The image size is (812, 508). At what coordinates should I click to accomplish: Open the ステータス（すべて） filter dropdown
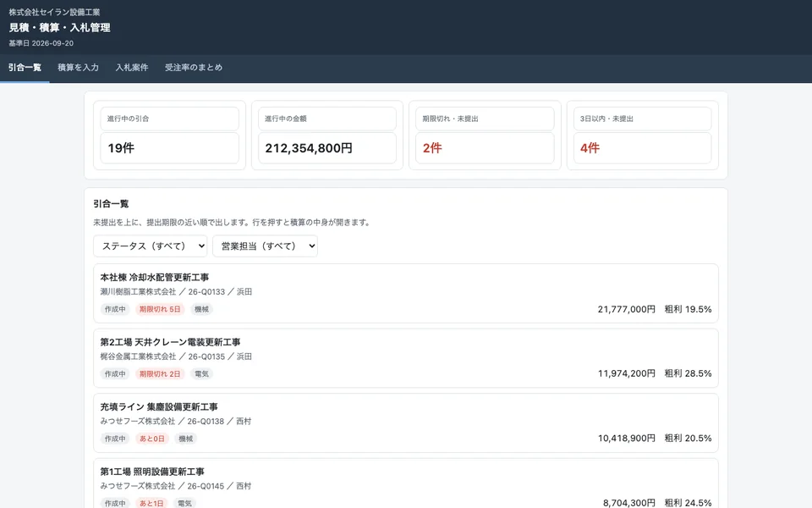pos(151,246)
